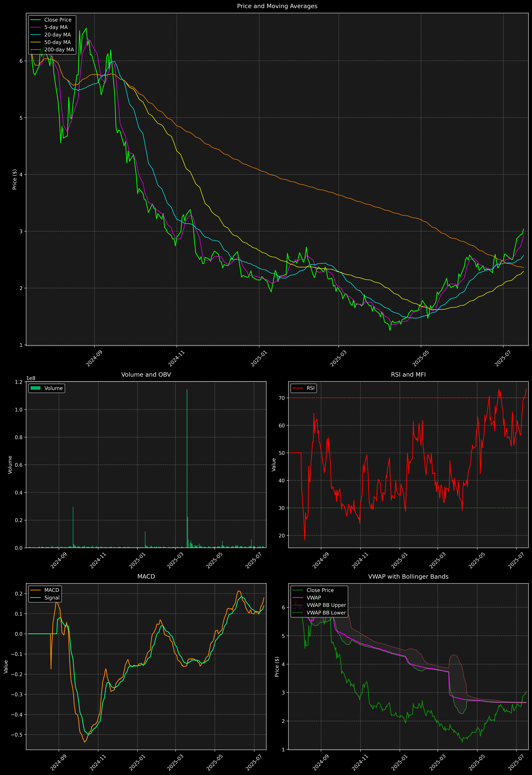Click the '5' price tick on the VWAP chart
This screenshot has height=775, width=532.
coord(283,636)
